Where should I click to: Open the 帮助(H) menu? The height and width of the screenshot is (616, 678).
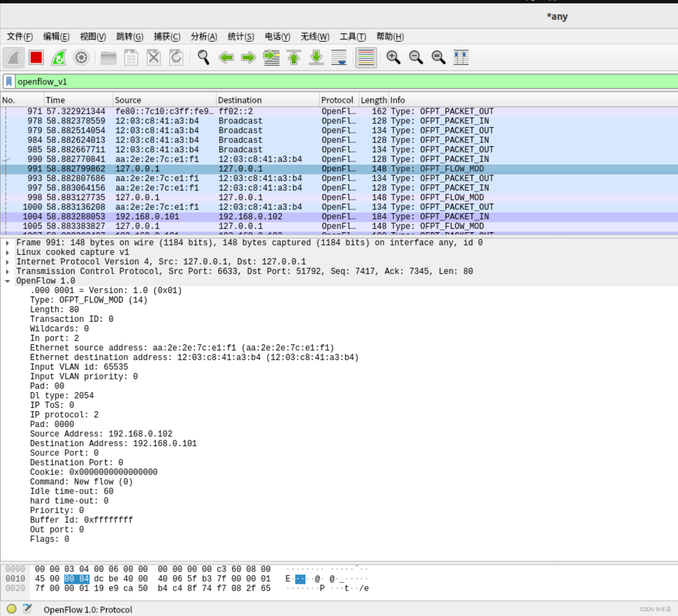(390, 36)
